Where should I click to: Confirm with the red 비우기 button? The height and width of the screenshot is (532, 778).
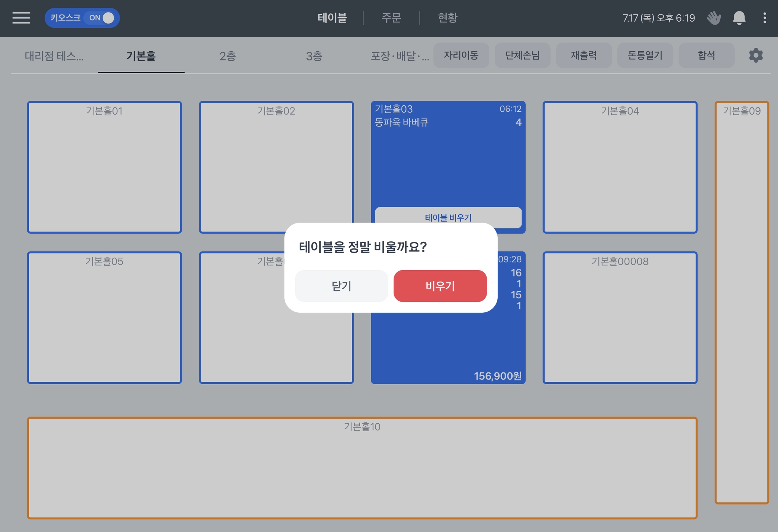pos(440,286)
